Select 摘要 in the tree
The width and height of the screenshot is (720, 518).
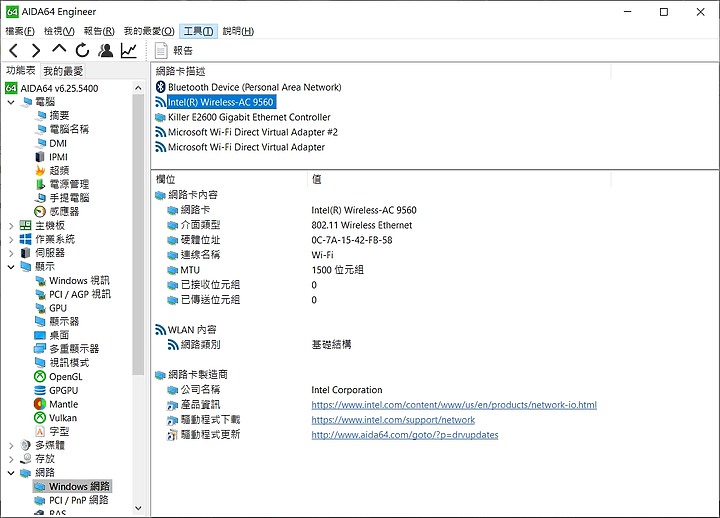[59, 116]
